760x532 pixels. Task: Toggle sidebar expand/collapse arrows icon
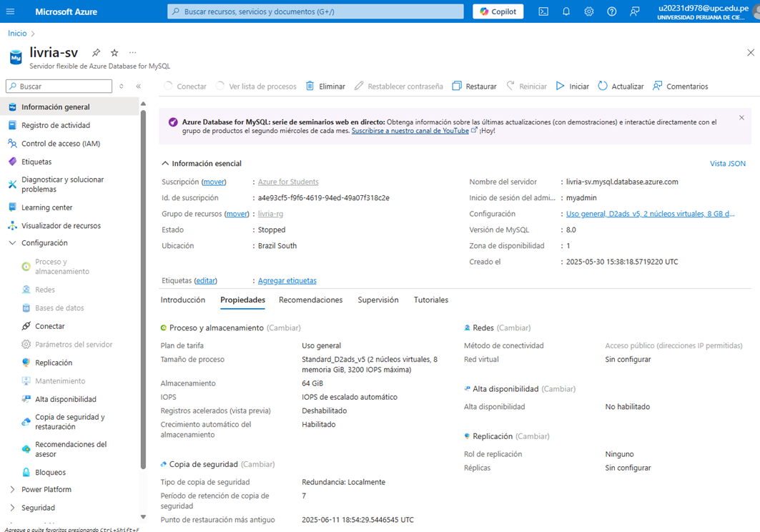tap(121, 87)
